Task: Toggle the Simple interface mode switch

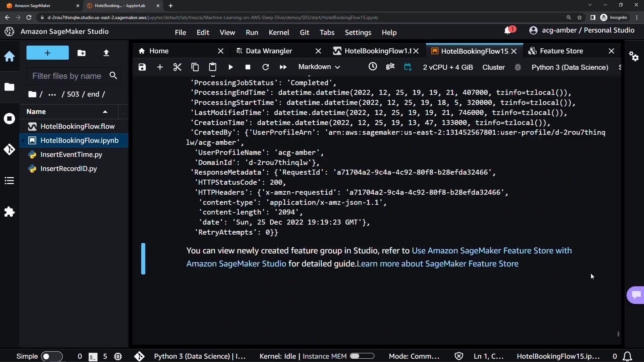Action: coord(51,356)
